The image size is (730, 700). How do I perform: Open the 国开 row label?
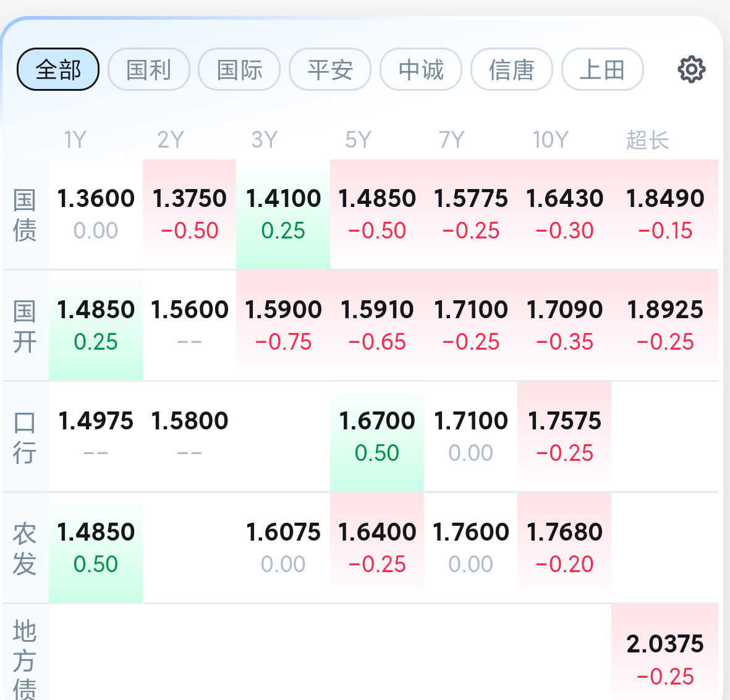[25, 326]
